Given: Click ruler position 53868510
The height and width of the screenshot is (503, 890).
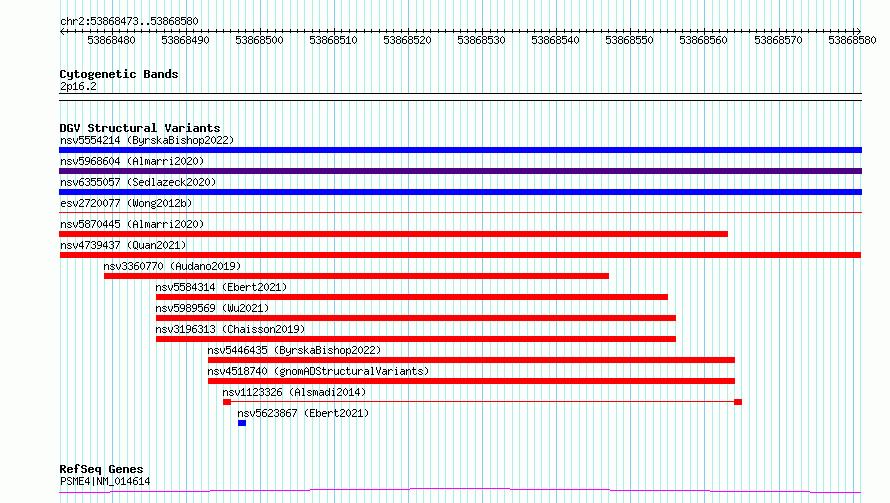Looking at the screenshot, I should [x=333, y=40].
